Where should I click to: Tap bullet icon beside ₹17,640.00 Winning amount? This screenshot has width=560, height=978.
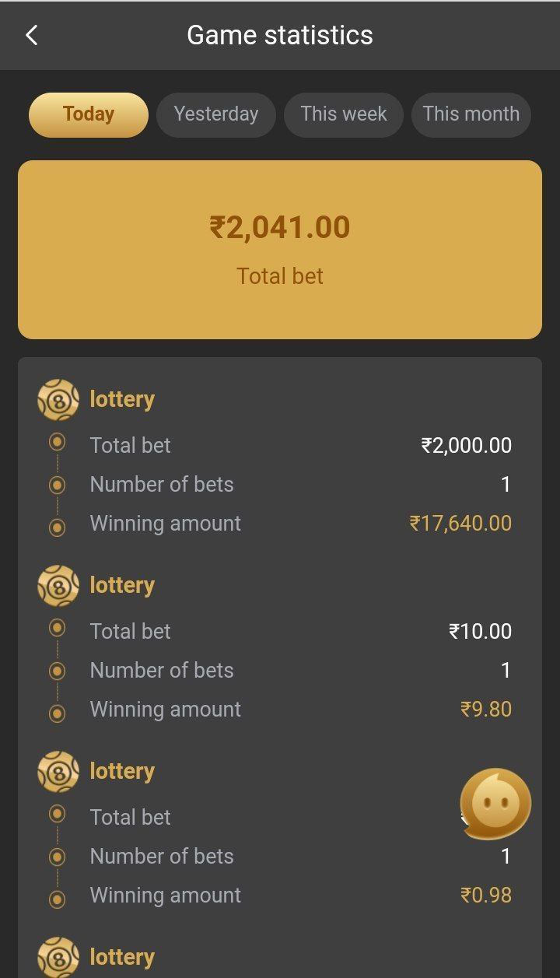[x=57, y=528]
